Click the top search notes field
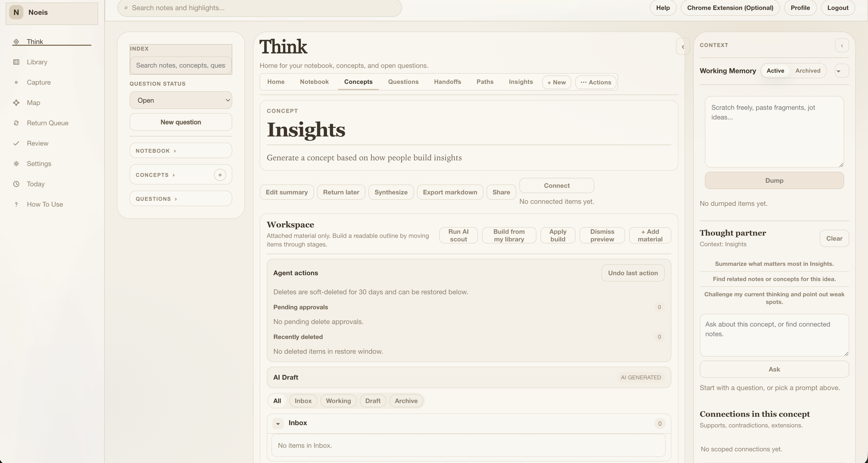This screenshot has width=868, height=463. 259,8
